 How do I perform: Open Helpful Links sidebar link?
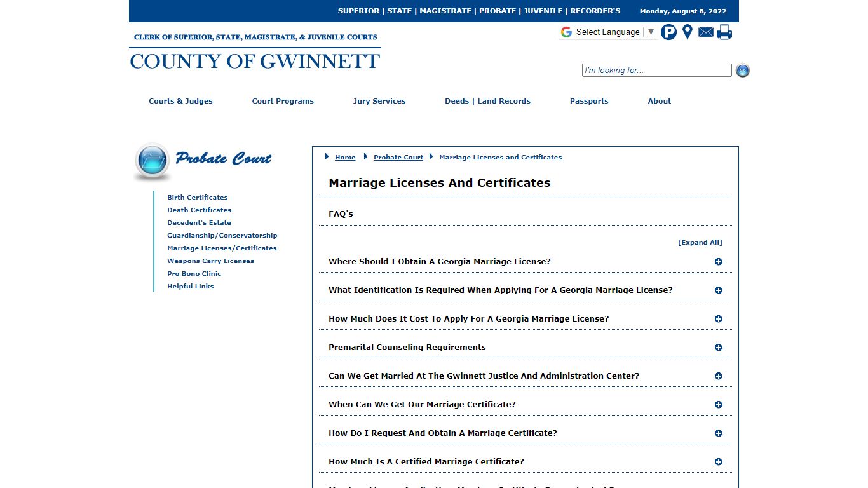tap(191, 287)
